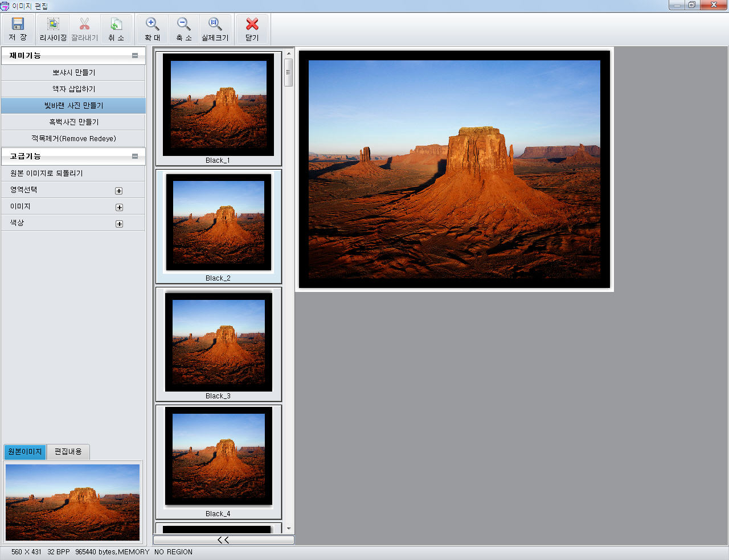
Task: Click the NO REGION status entry
Action: (173, 552)
